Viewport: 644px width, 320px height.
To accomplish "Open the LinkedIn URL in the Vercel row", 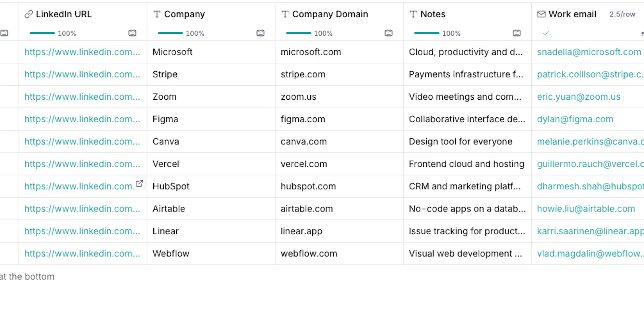I will coord(82,164).
